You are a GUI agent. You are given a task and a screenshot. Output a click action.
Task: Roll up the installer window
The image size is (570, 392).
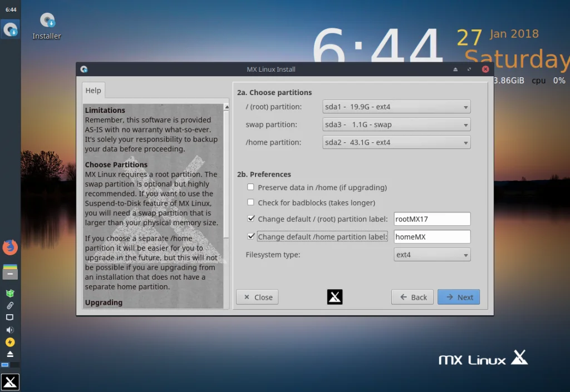pyautogui.click(x=455, y=70)
